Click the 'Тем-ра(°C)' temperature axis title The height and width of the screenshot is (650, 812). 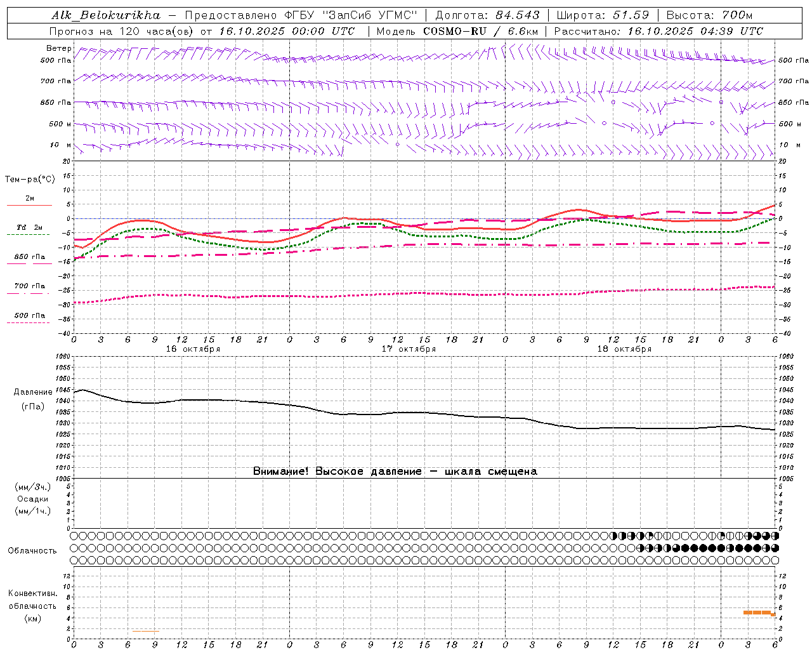30,180
